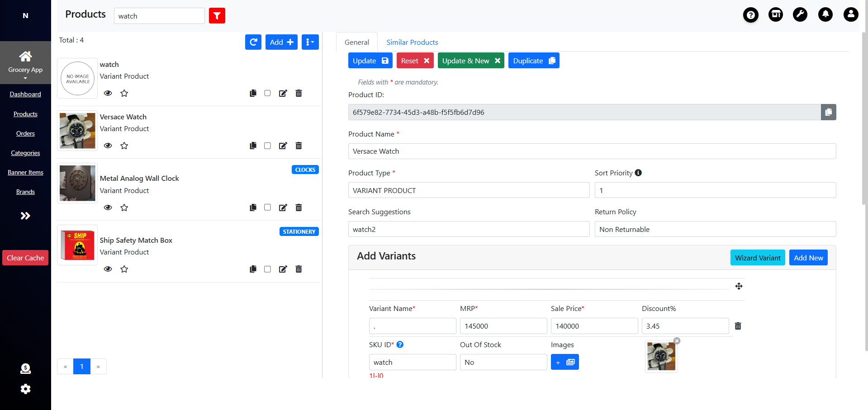Remove the variant watch image thumbnail
Viewport: 868px width, 410px height.
[677, 341]
